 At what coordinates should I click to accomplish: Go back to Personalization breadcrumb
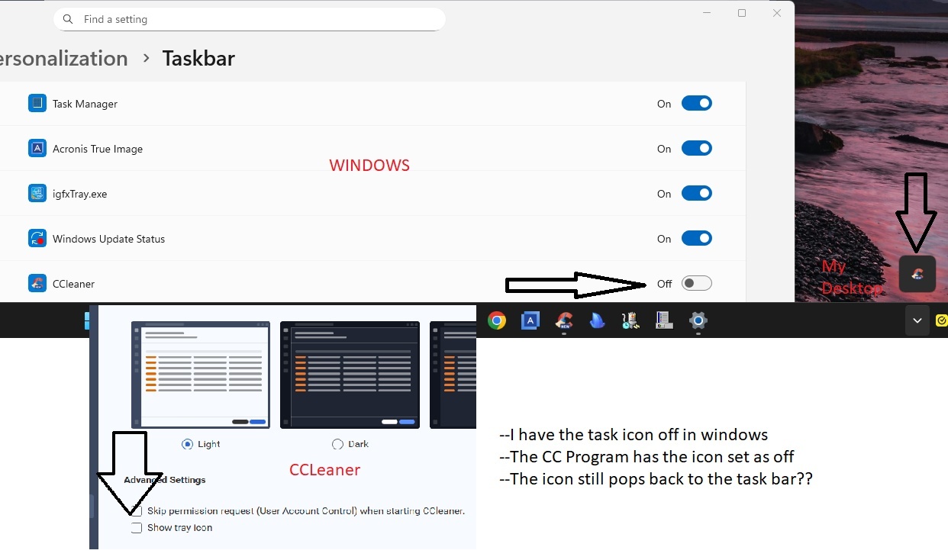tap(64, 59)
